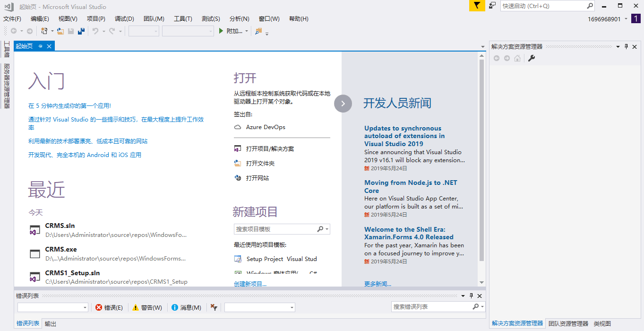This screenshot has width=644, height=331.
Task: Close the Start Page tab
Action: 49,46
